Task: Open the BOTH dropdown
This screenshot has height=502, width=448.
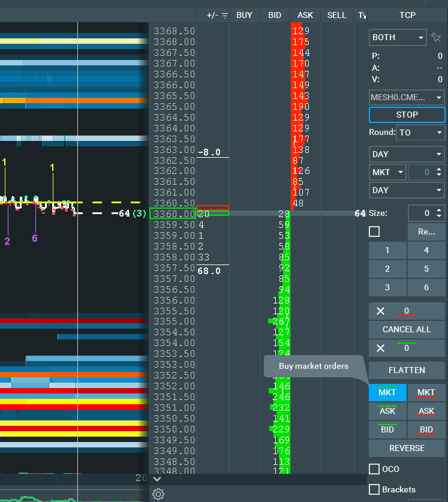Action: (398, 37)
